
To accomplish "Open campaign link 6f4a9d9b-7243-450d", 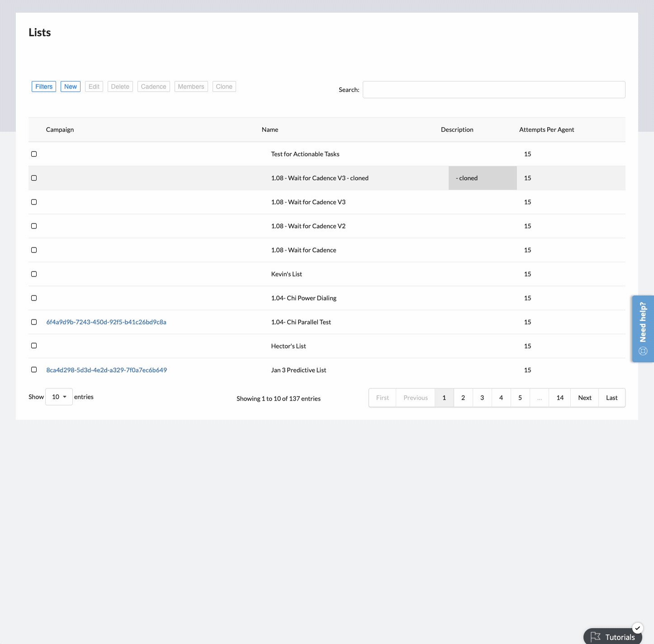I will tap(106, 322).
